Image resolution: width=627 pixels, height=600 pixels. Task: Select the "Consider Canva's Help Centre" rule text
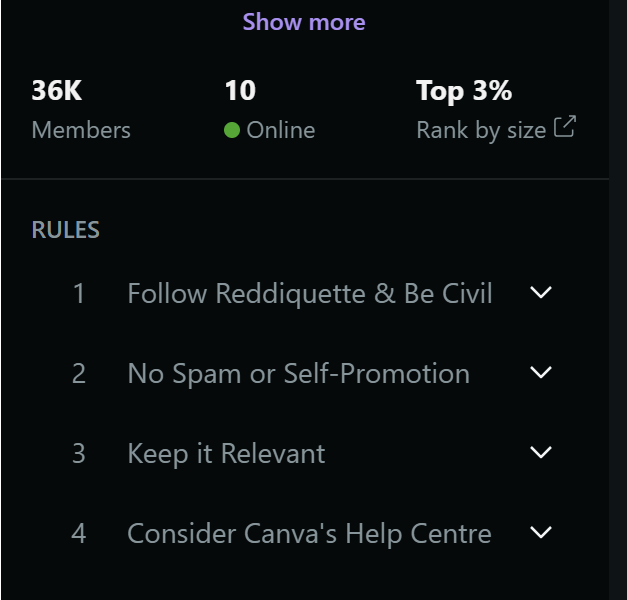tap(309, 534)
